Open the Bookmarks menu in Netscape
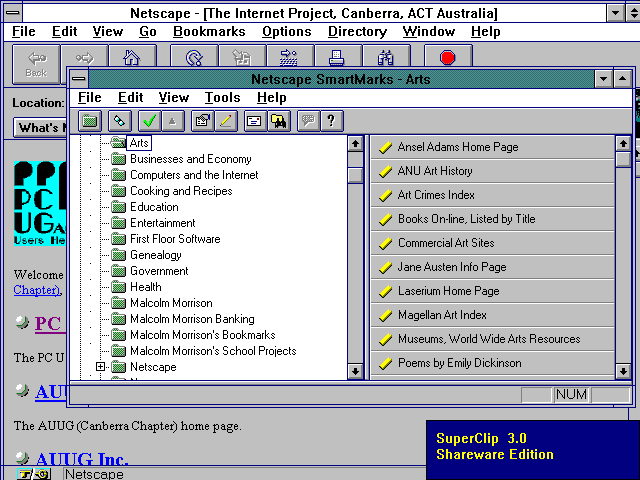 (x=208, y=32)
